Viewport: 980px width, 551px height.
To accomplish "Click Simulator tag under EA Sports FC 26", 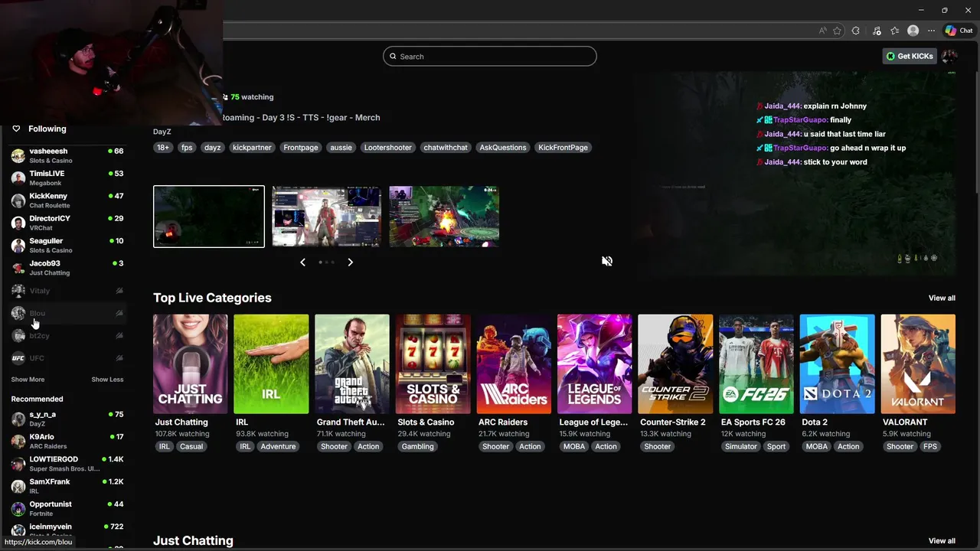I will (x=741, y=446).
